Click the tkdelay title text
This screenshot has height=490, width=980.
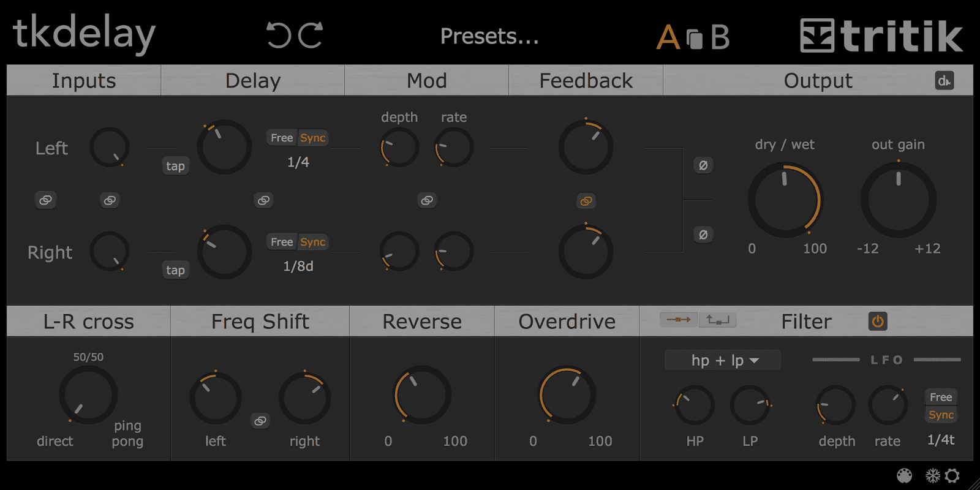tap(84, 34)
